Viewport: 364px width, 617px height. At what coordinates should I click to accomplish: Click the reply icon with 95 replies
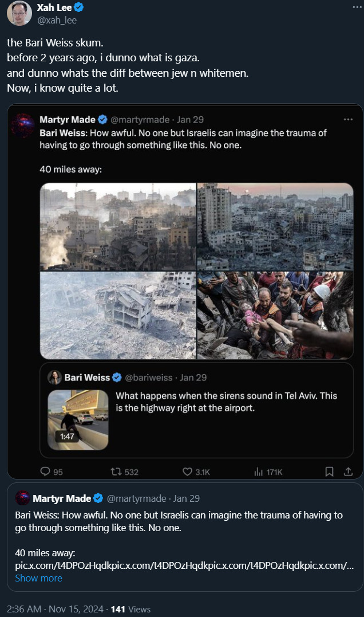pyautogui.click(x=46, y=472)
